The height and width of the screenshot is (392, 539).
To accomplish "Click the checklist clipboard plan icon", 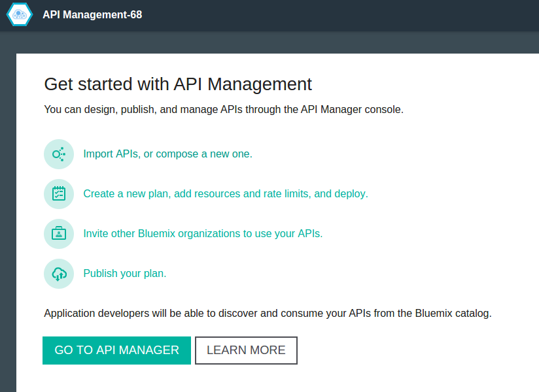I will 58,193.
